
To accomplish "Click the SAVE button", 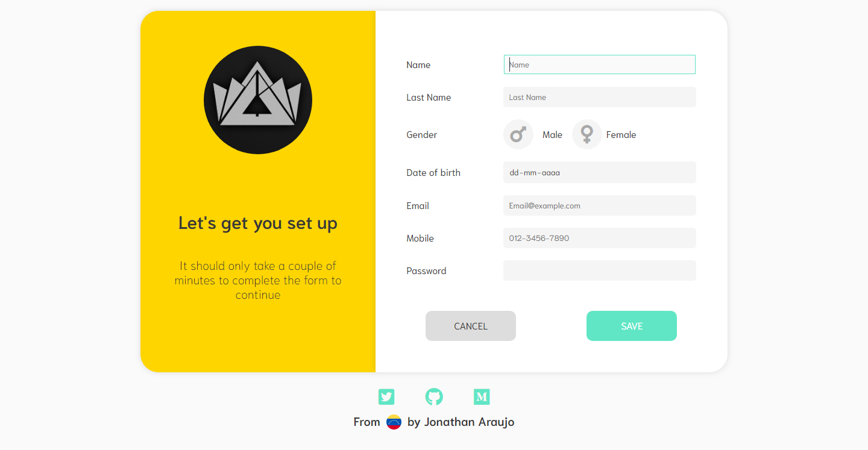I will 632,326.
